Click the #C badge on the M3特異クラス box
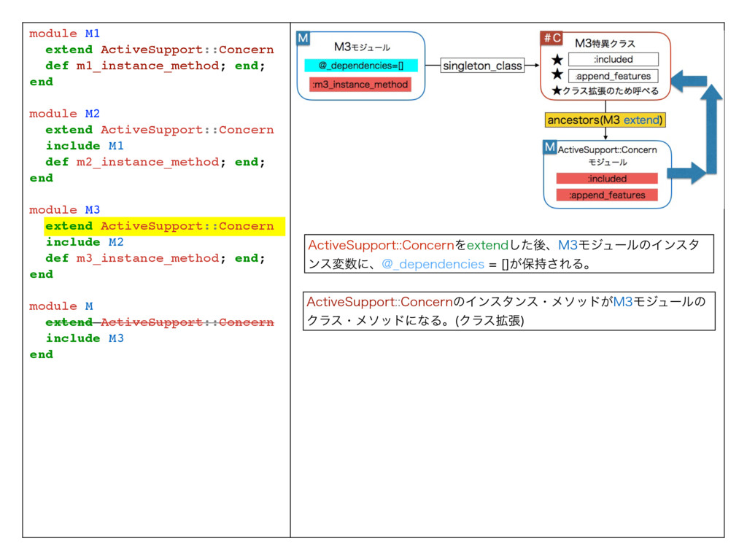The height and width of the screenshot is (560, 747). pyautogui.click(x=551, y=38)
